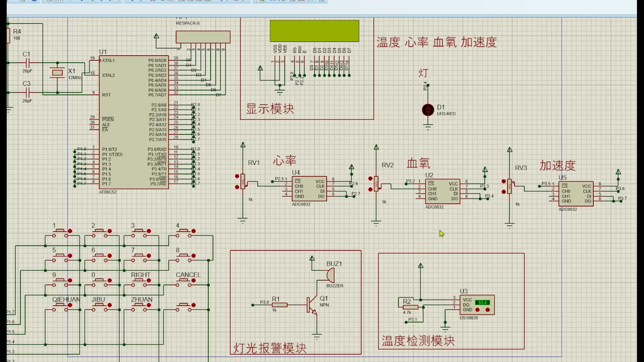644x362 pixels.
Task: Click the 灯光报警模块 label text
Action: click(x=270, y=348)
